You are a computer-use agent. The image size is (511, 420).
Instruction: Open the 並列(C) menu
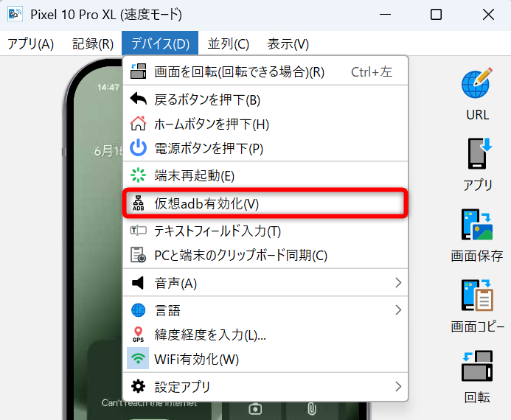(229, 43)
